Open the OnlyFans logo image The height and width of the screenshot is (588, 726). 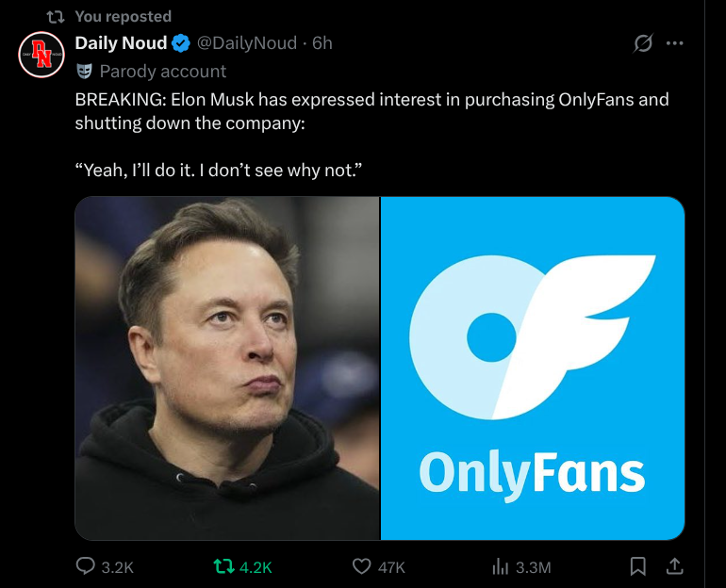[x=533, y=367]
